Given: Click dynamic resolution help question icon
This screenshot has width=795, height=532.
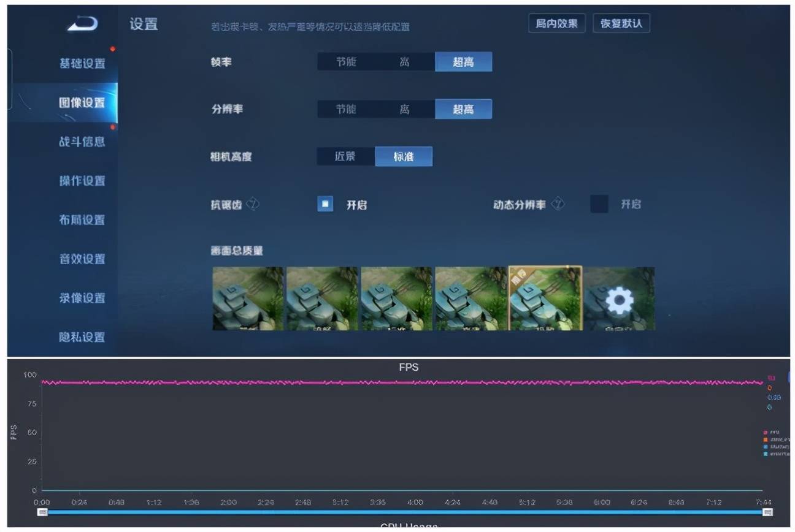Looking at the screenshot, I should (x=557, y=204).
